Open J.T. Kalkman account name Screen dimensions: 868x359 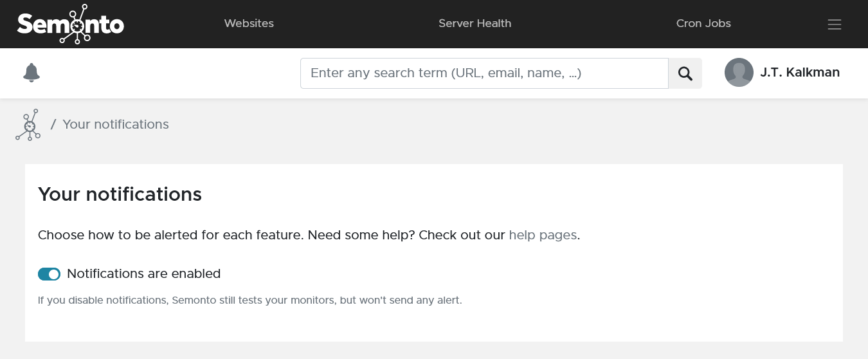point(800,73)
